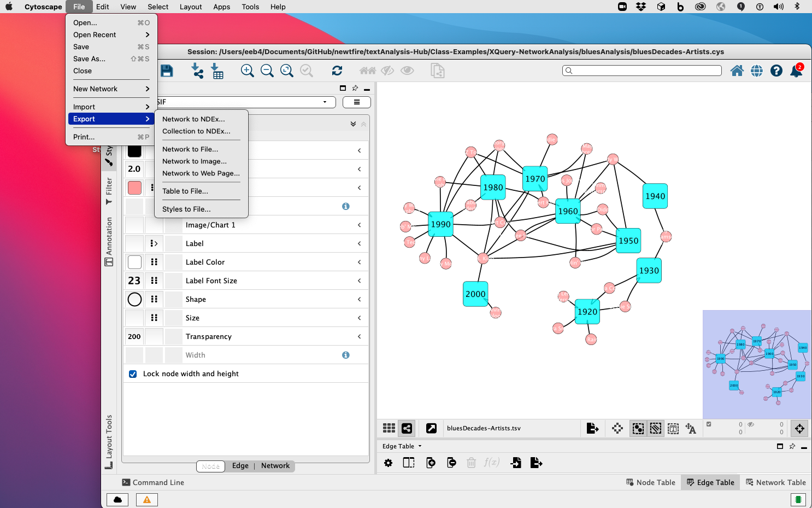Select the Zoom In tool on the toolbar

[x=247, y=71]
